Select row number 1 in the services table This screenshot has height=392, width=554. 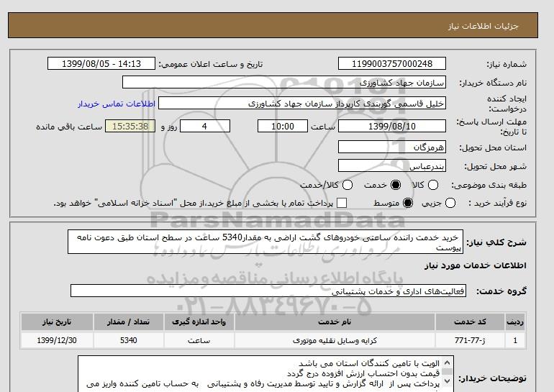pyautogui.click(x=514, y=340)
